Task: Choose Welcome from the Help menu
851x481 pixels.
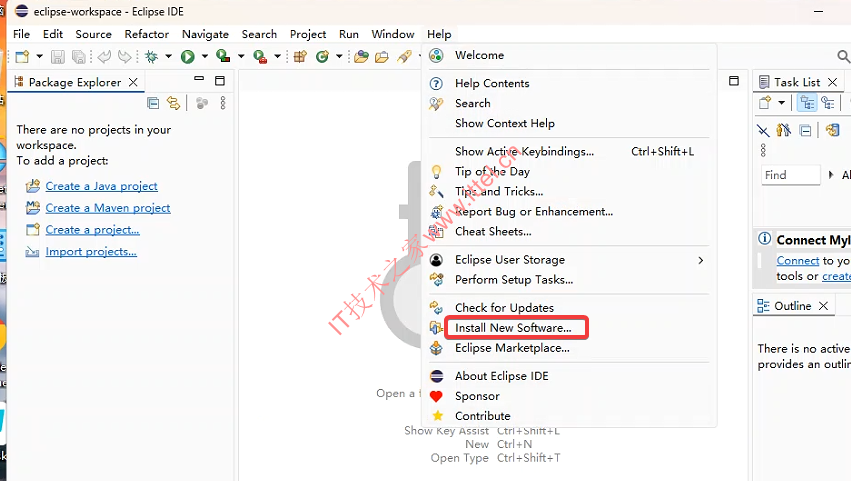Action: (x=569, y=55)
